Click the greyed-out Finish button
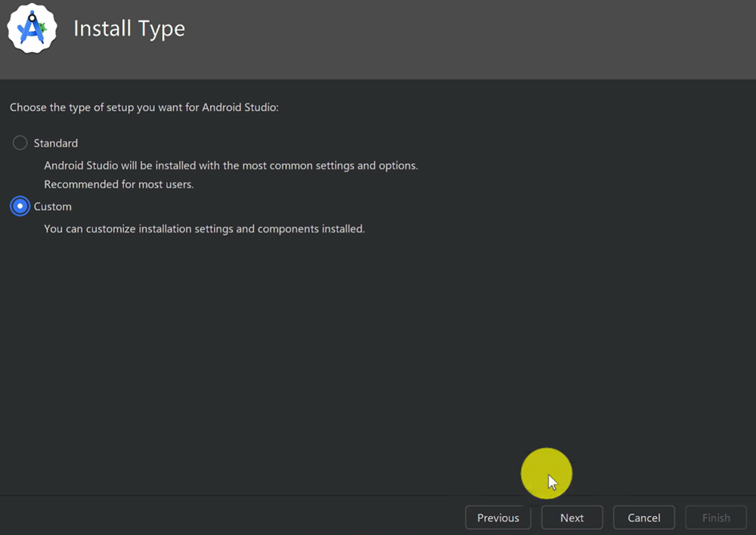 coord(715,518)
